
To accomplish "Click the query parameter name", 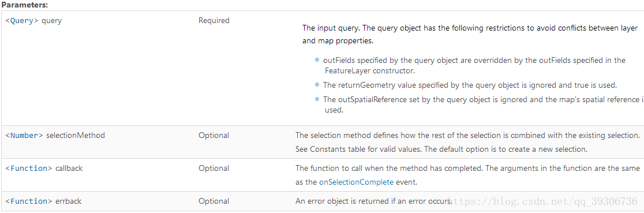I will tap(51, 20).
